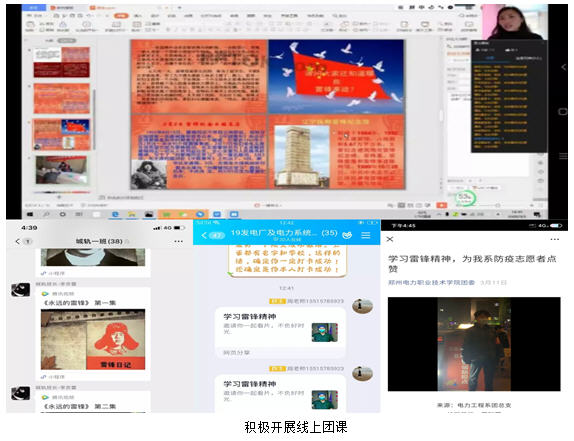Tap the back arrow in 城轨一班 chat
The width and height of the screenshot is (574, 441).
17,241
